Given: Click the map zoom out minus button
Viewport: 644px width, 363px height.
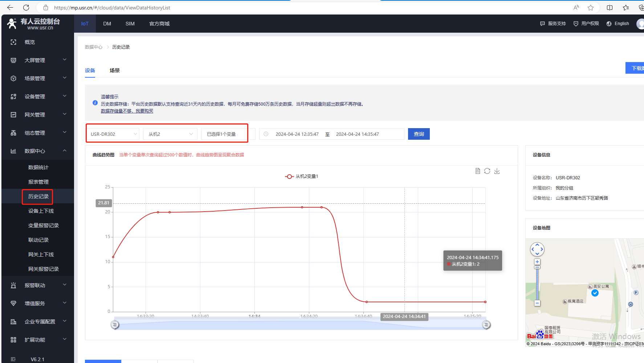Looking at the screenshot, I should 537,303.
